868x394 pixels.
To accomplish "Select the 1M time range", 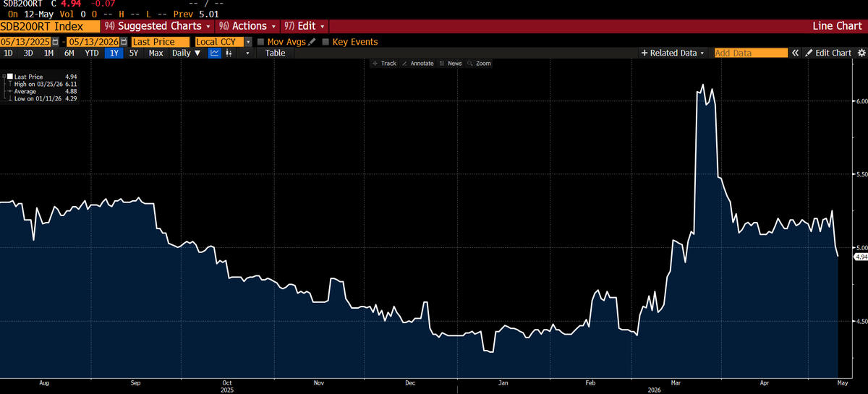I will (48, 53).
